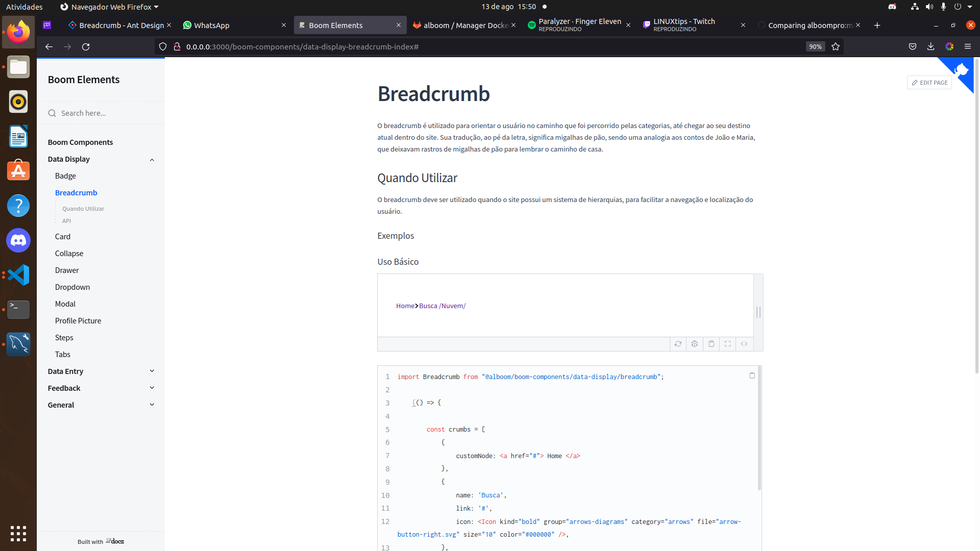Expand the Feedback section
This screenshot has width=980, height=551.
click(152, 388)
